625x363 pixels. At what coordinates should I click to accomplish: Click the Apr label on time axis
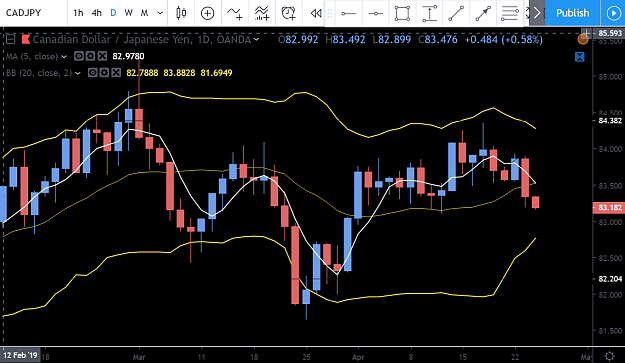pyautogui.click(x=358, y=357)
